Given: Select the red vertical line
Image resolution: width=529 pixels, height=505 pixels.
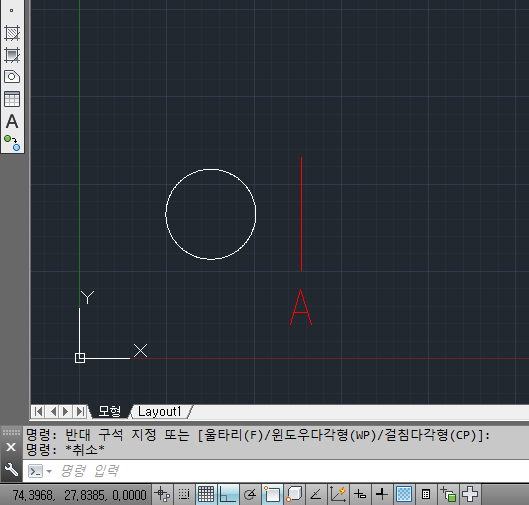Looking at the screenshot, I should (x=301, y=214).
